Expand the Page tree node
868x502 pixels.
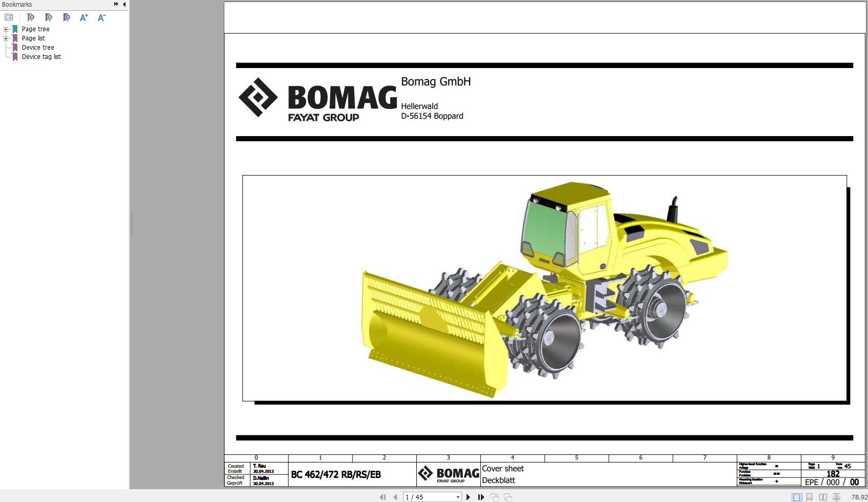pos(6,29)
